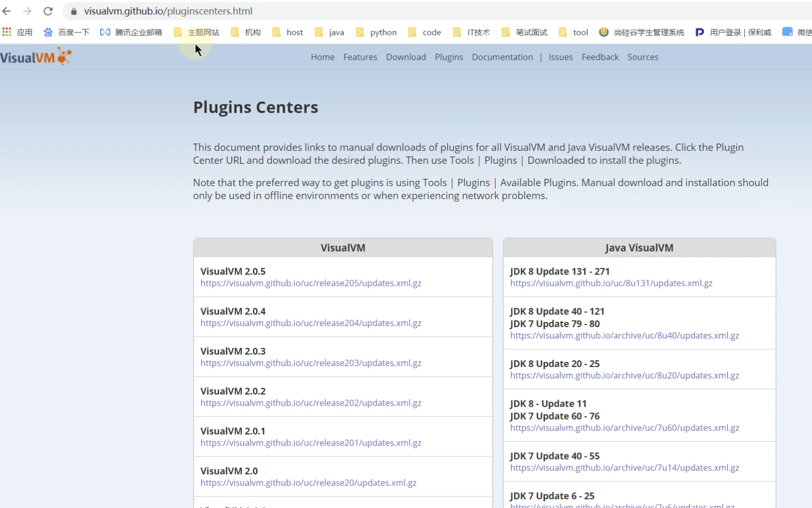Go to the Home page
This screenshot has width=812, height=508.
pyautogui.click(x=323, y=57)
